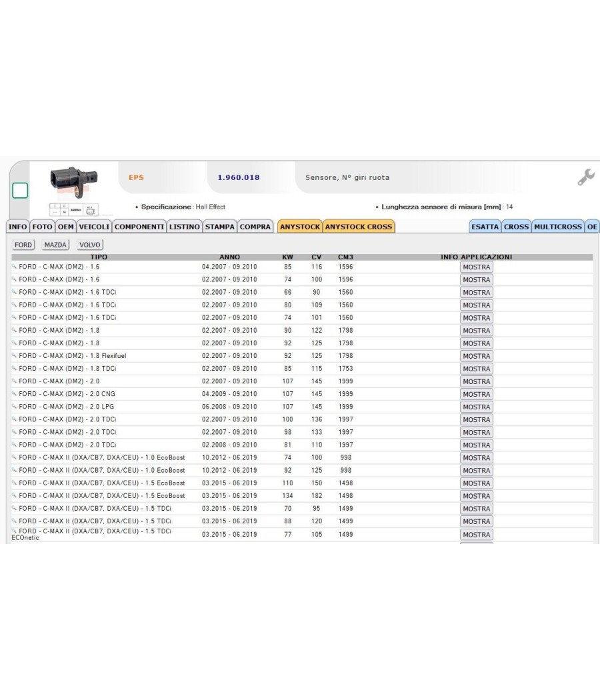
Task: Switch to the INFO tab
Action: coord(18,227)
